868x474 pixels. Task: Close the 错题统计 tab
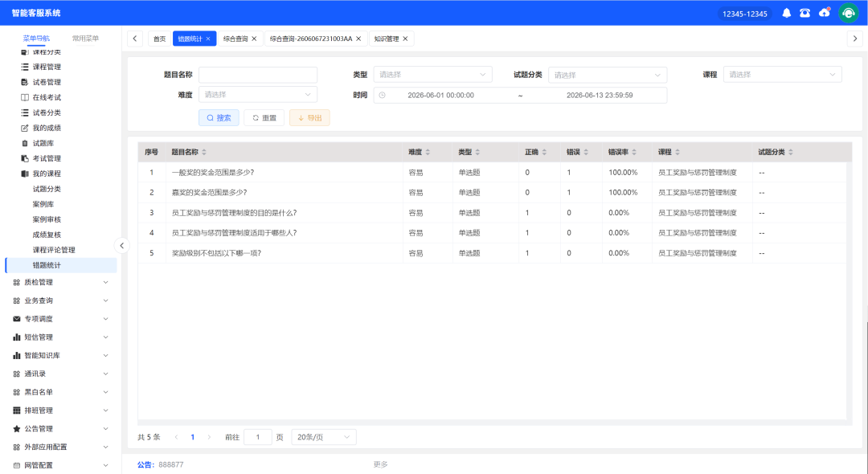tap(208, 39)
